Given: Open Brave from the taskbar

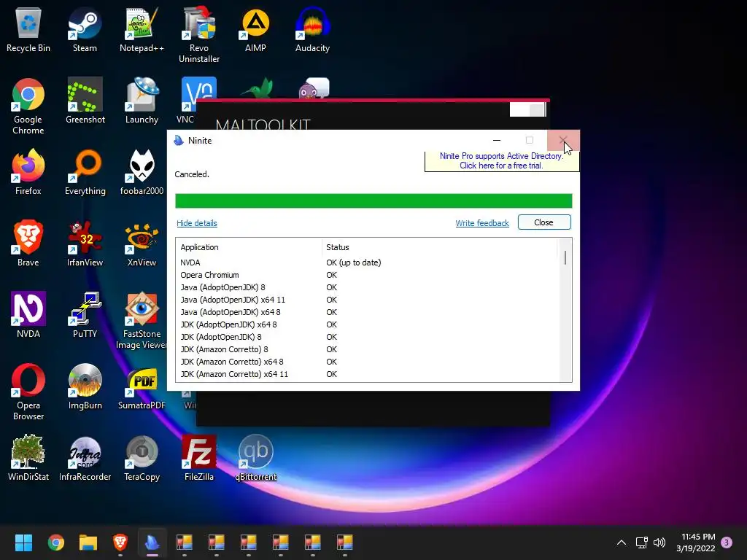Looking at the screenshot, I should pyautogui.click(x=120, y=542).
